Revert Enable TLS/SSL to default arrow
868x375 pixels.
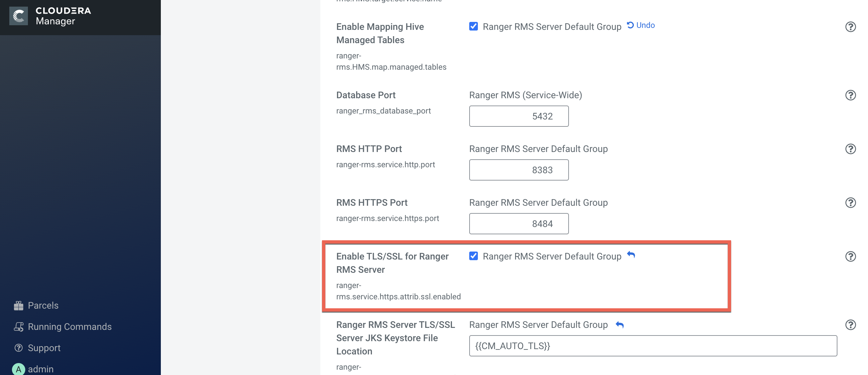point(631,255)
